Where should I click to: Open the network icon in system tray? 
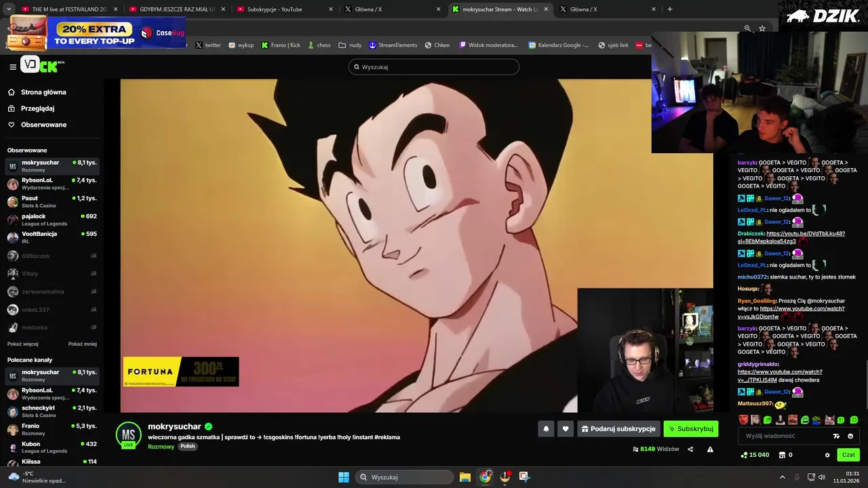pyautogui.click(x=810, y=477)
